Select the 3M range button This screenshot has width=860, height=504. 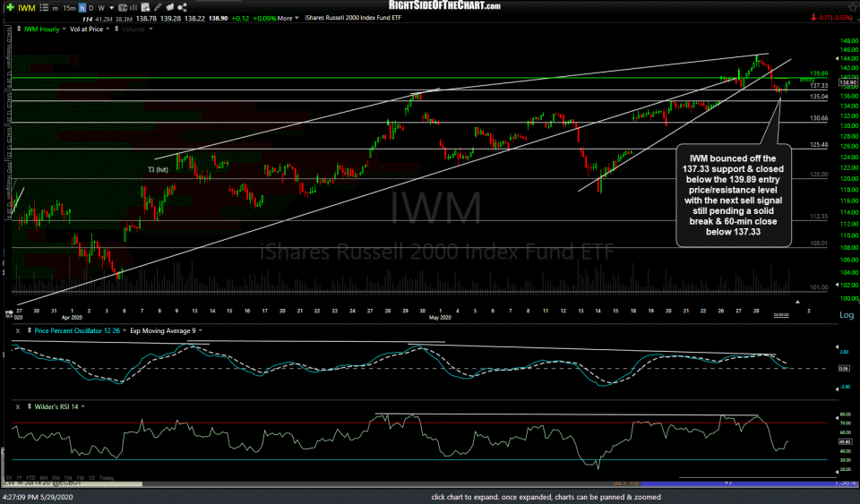point(56,478)
